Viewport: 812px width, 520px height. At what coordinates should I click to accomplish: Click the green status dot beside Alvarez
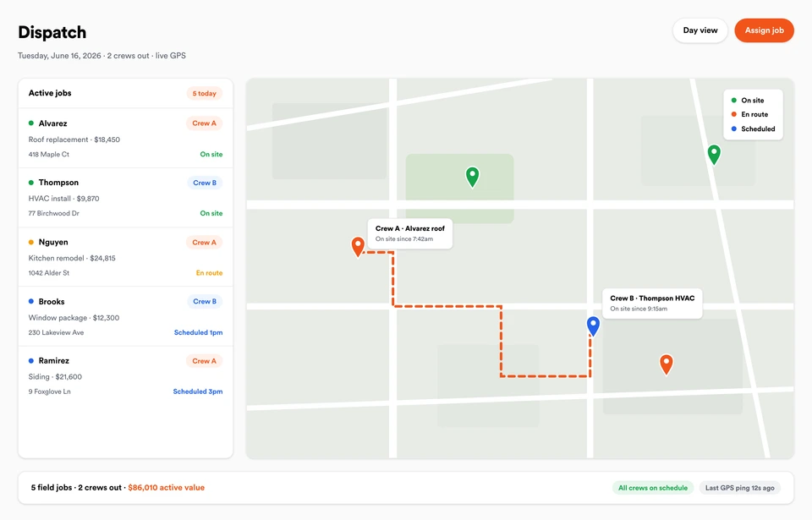31,123
